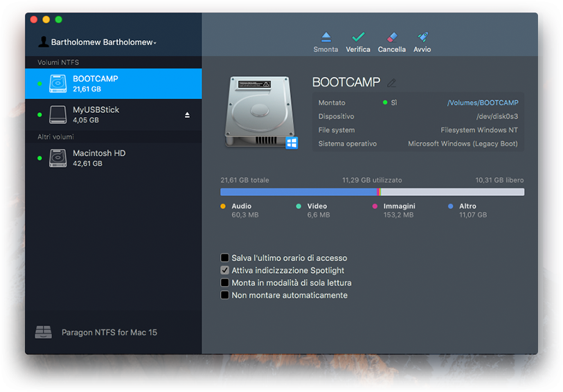Click the Verifica label in toolbar
The image size is (563, 392).
point(358,50)
